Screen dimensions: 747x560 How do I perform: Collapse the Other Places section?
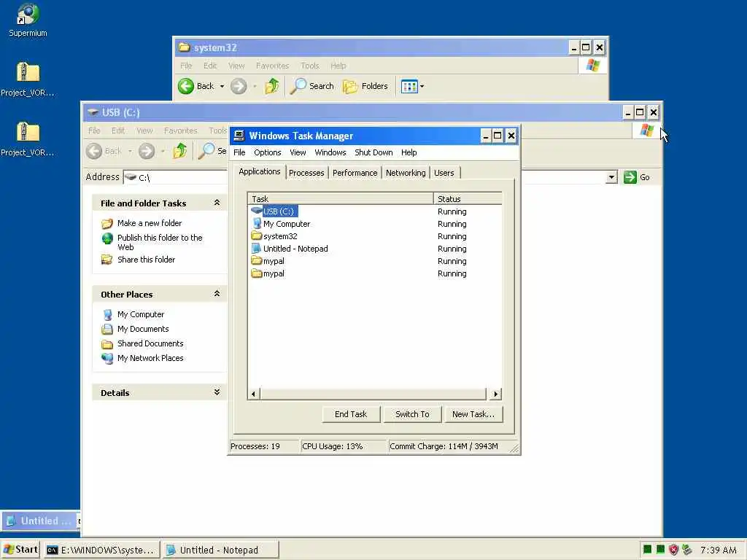point(217,294)
